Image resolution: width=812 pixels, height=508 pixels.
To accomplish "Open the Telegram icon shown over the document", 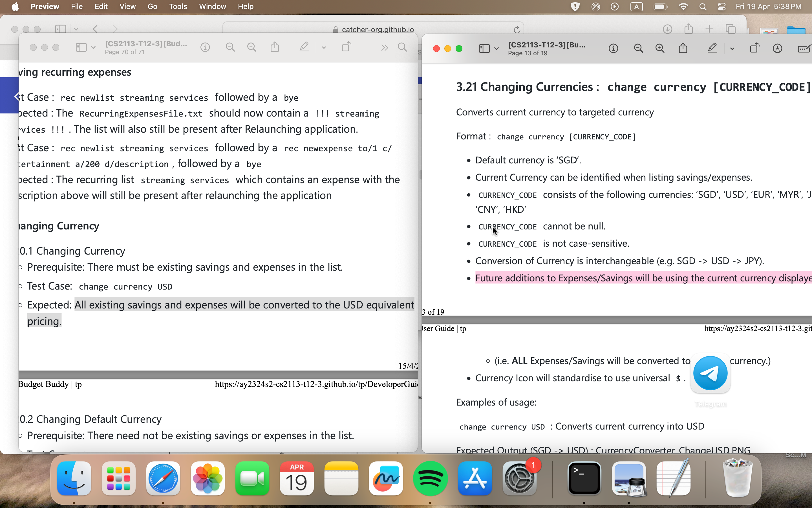I will [x=710, y=373].
